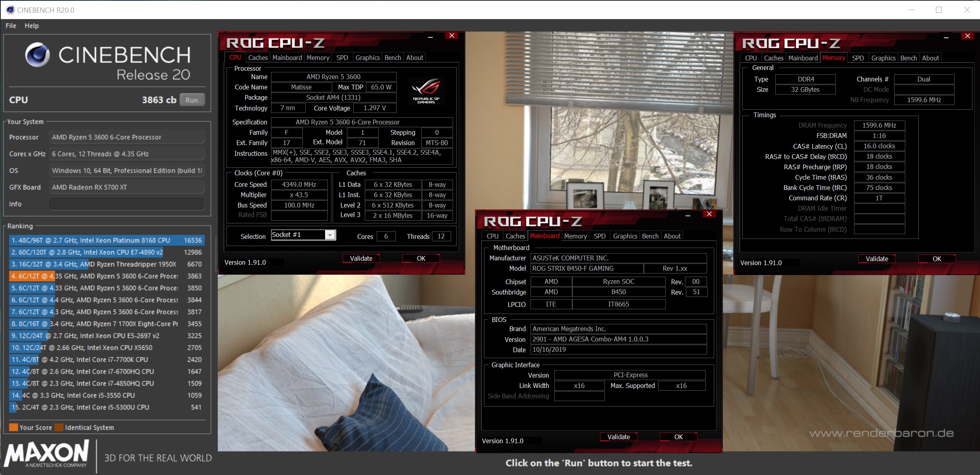Screen dimensions: 980x475
Task: Click the DRAM Frequency 1599.6 MHz value
Action: pos(879,125)
